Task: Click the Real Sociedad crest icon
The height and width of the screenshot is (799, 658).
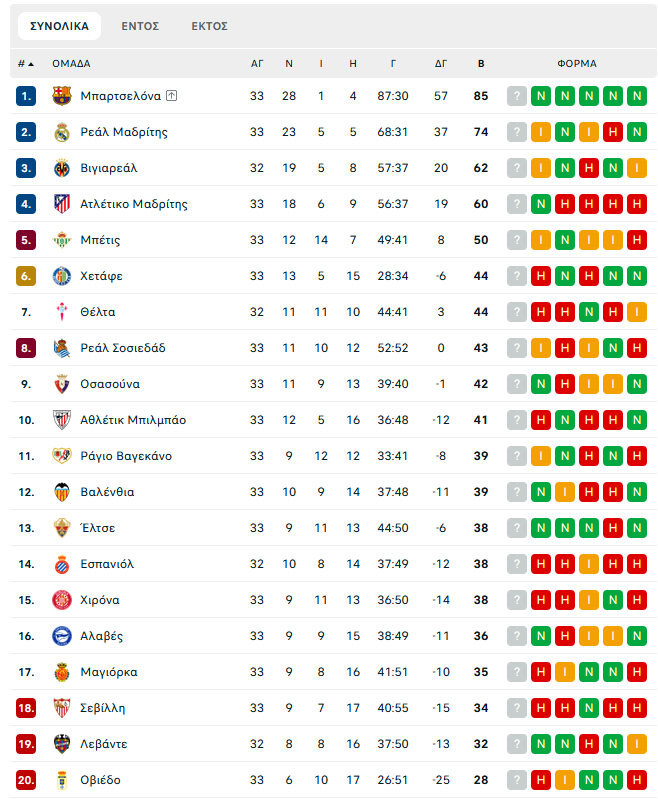Action: point(62,348)
